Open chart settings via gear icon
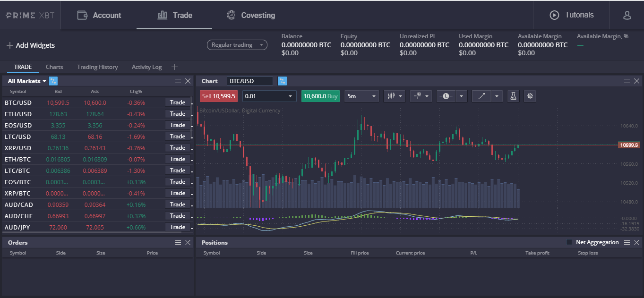The width and height of the screenshot is (644, 298). coord(530,96)
